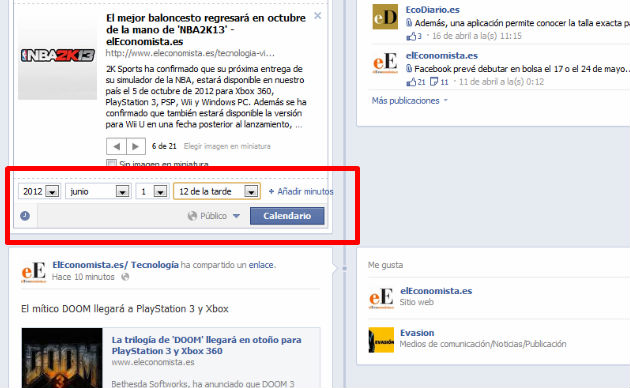
Task: Click the EcoDiario.es gold logo
Action: (x=385, y=16)
